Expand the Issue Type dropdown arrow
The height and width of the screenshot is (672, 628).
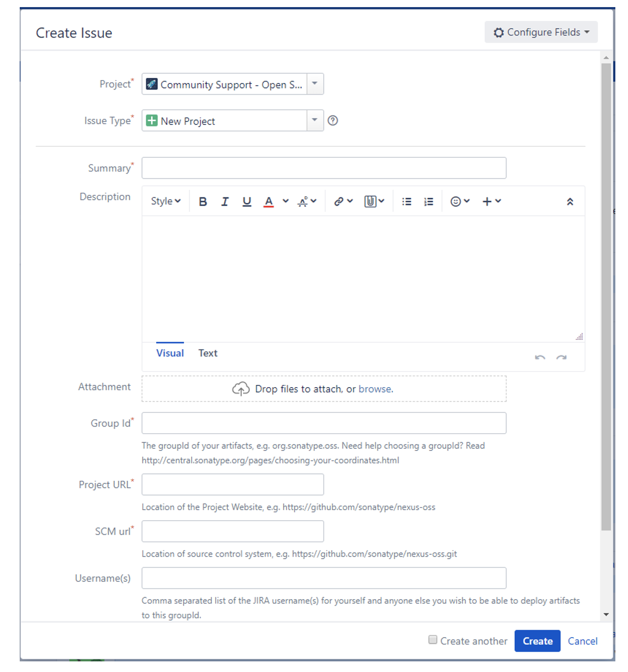tap(315, 120)
